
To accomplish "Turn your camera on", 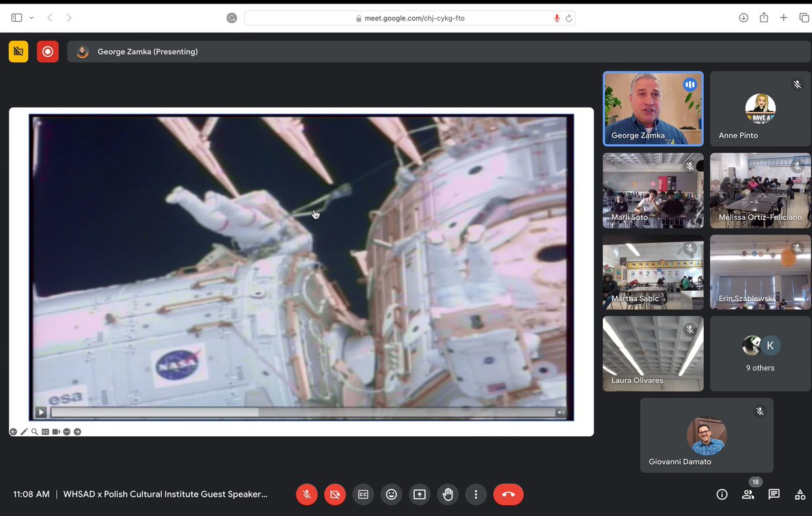I will tap(334, 494).
